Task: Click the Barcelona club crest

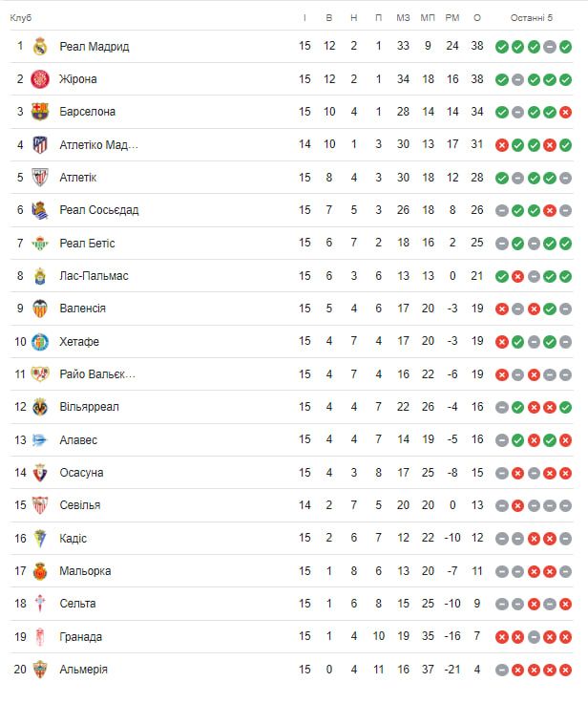Action: tap(39, 112)
